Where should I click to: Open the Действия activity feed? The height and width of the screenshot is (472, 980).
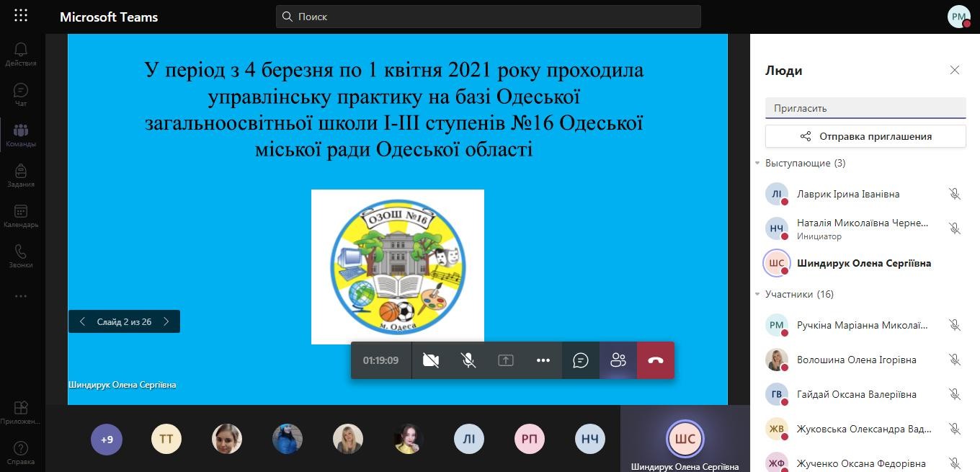click(21, 54)
